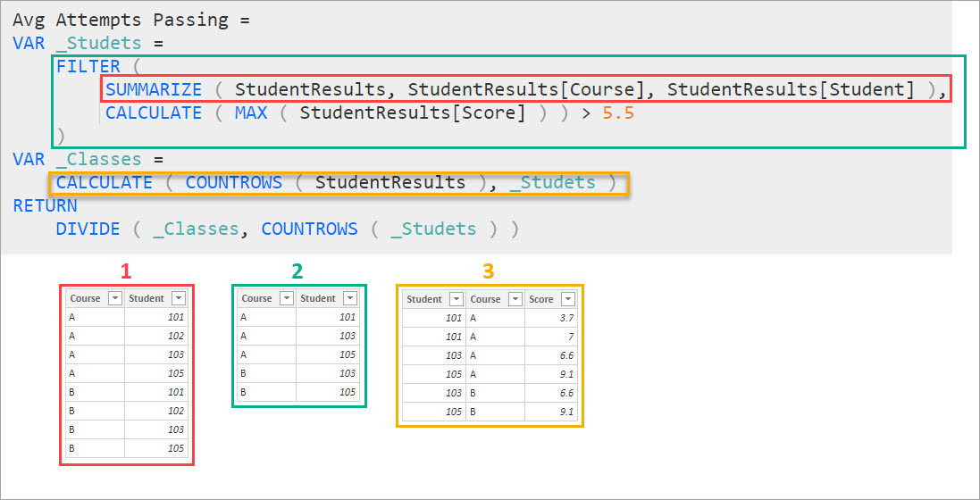Click score 6.6 in the 103 A row
Viewport: 980px width, 500px height.
click(x=567, y=355)
